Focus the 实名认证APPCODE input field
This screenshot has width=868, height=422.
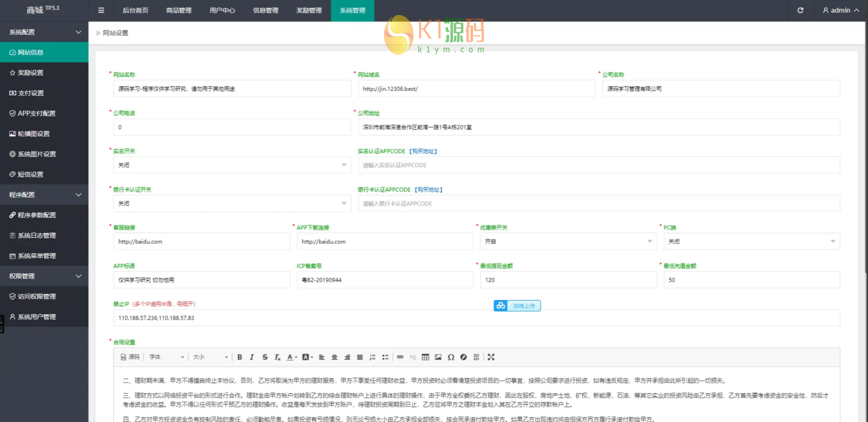click(599, 165)
